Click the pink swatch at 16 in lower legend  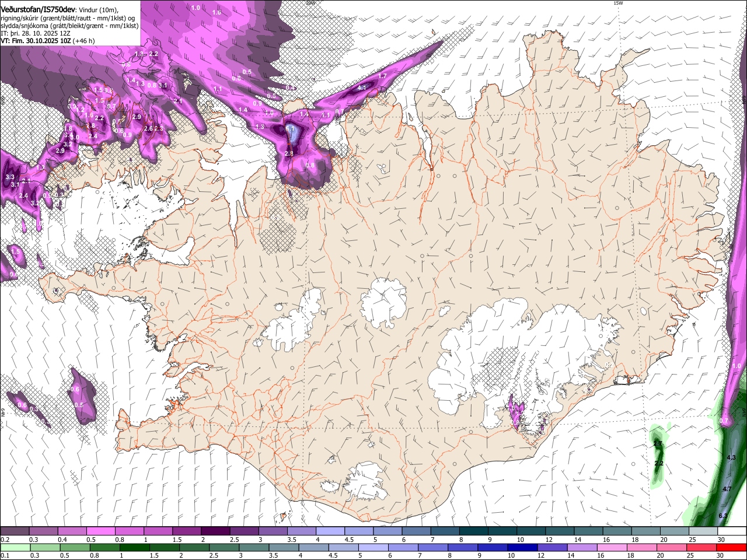[612, 547]
